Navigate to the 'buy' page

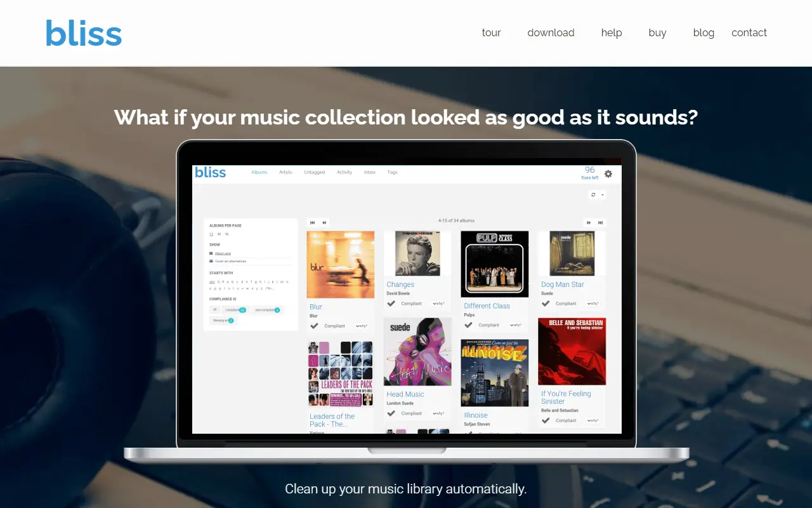657,33
